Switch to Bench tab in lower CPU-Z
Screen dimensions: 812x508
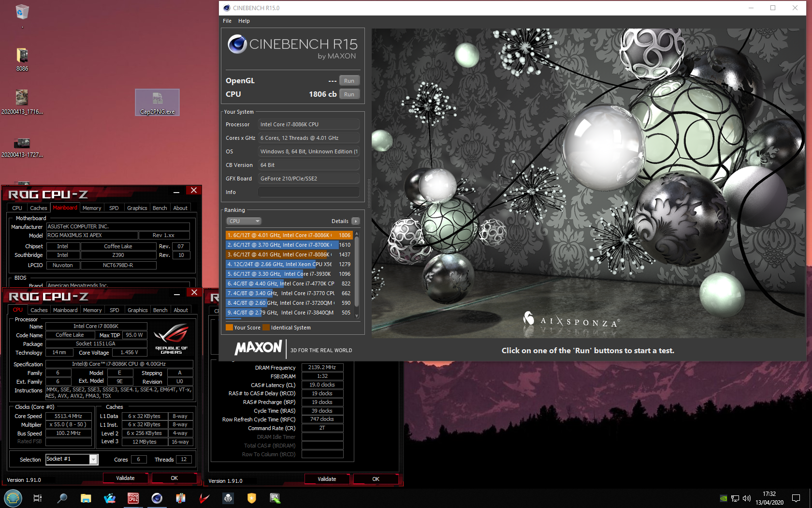tap(160, 310)
